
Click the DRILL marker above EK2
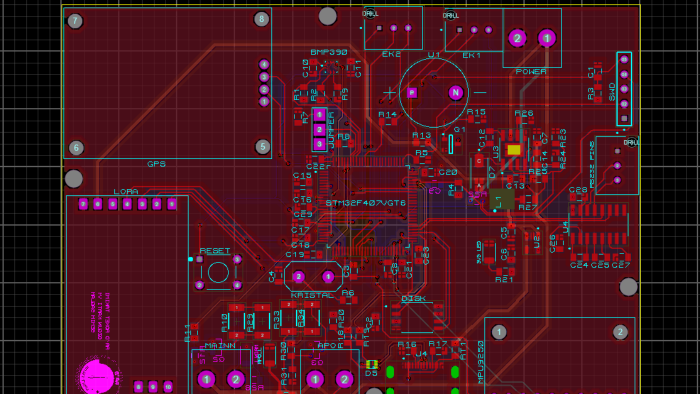point(370,14)
